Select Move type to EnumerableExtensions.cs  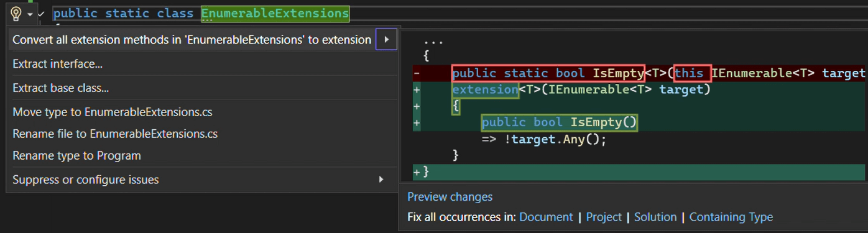(113, 112)
